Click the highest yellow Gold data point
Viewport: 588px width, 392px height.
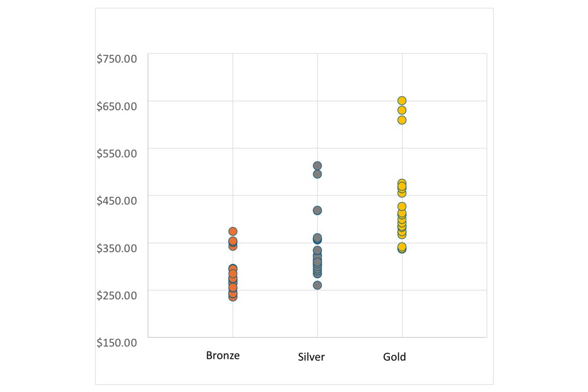point(402,101)
